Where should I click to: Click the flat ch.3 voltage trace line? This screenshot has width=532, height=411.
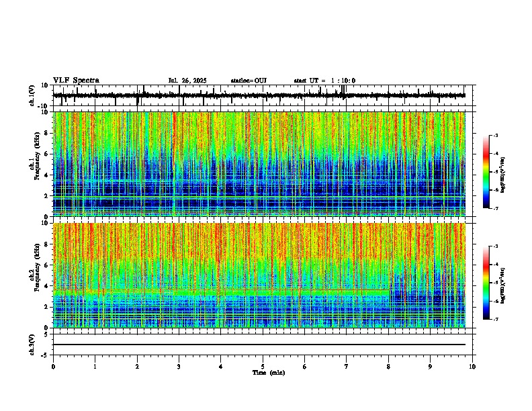[259, 345]
